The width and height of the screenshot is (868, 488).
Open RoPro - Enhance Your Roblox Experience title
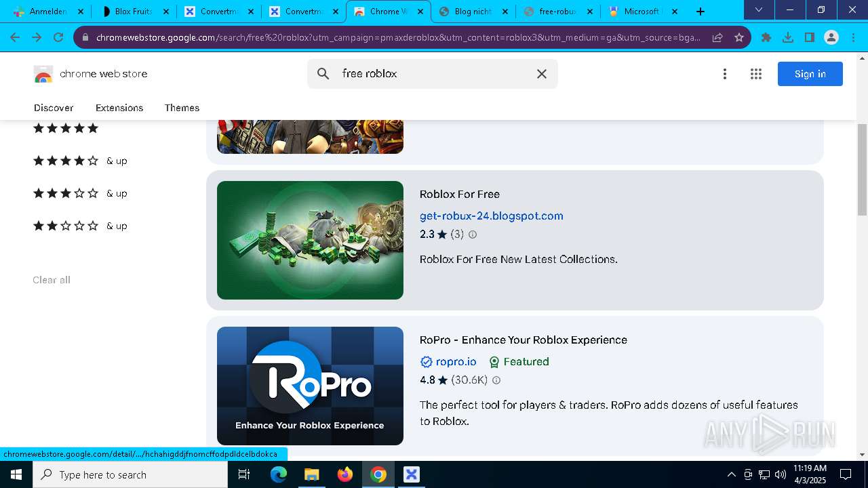(524, 340)
